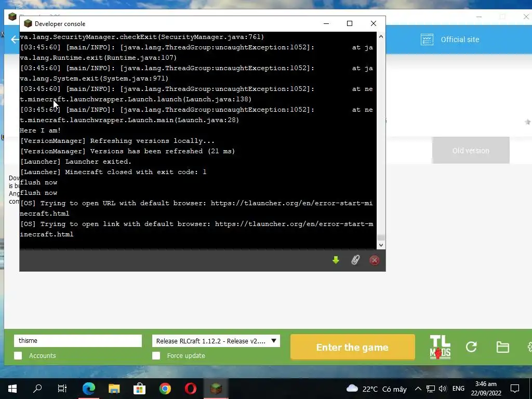
Task: Maximize the Developer console window
Action: pyautogui.click(x=350, y=23)
